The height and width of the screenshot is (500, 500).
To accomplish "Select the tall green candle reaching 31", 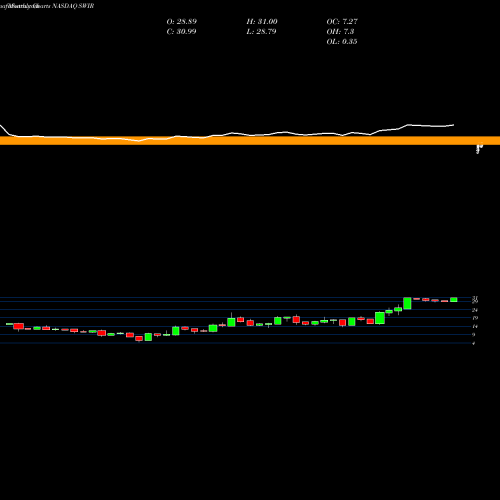I will pos(407,303).
